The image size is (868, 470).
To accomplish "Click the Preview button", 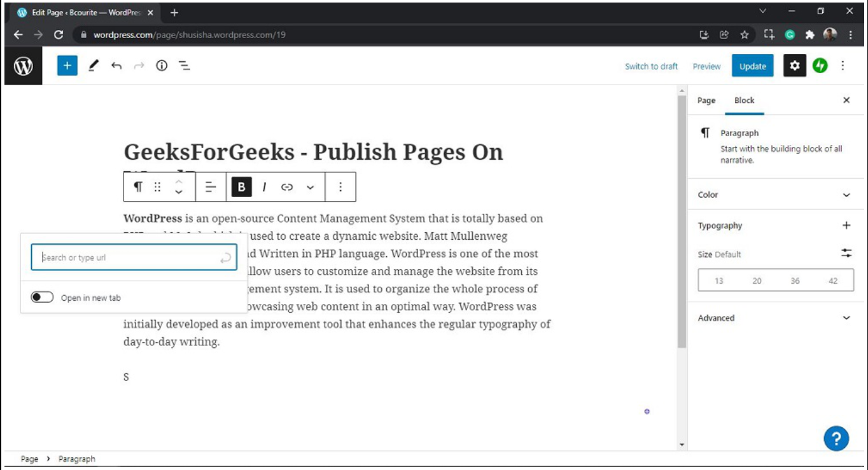I will [x=706, y=66].
